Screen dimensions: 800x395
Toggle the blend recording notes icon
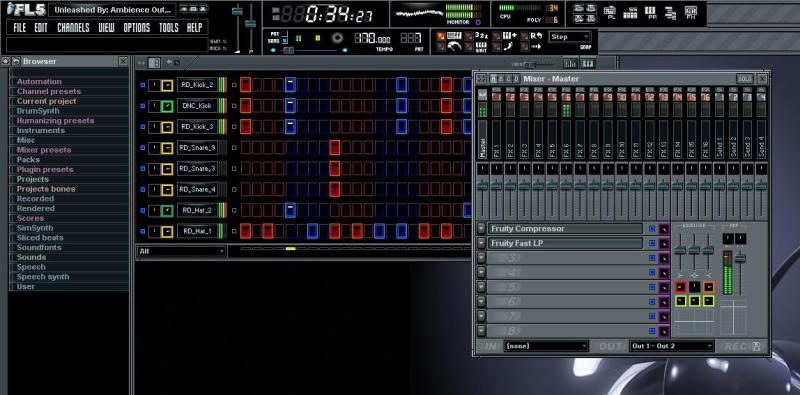pos(509,36)
